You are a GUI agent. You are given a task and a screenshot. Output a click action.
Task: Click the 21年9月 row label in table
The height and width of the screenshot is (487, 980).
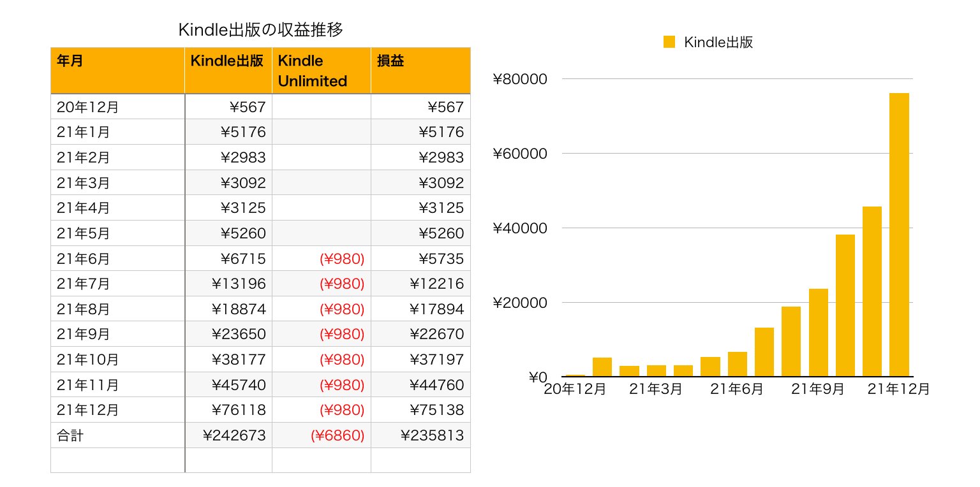pyautogui.click(x=83, y=334)
